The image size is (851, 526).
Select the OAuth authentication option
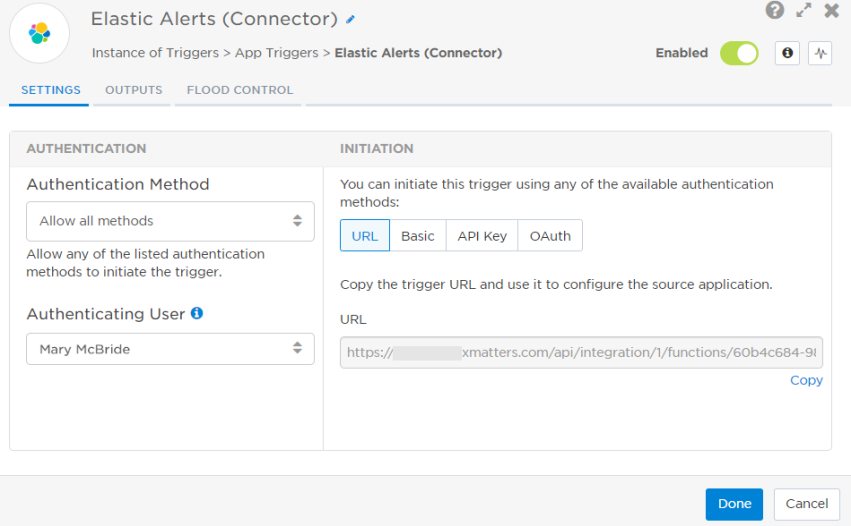pyautogui.click(x=550, y=236)
